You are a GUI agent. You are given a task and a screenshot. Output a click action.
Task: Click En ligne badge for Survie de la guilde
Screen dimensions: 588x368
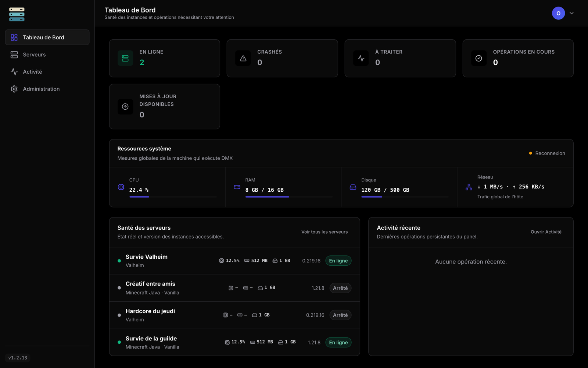(x=338, y=342)
